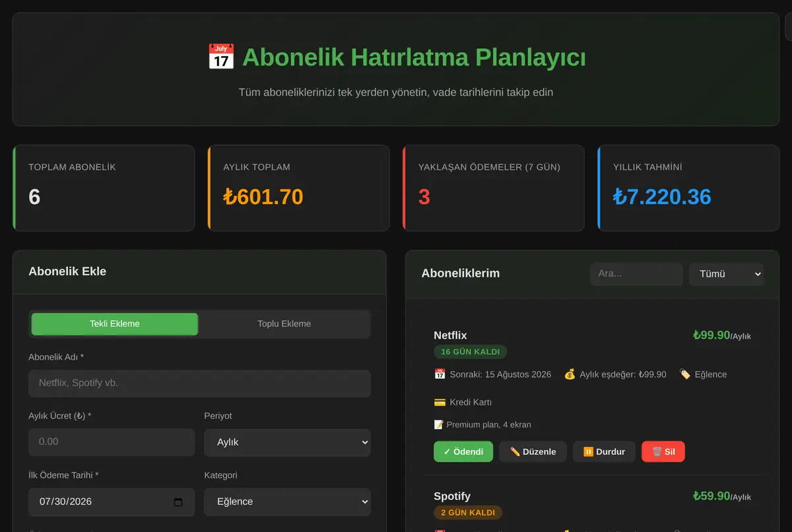Click money bag icon beside Aylık eşdeğer

(x=570, y=374)
